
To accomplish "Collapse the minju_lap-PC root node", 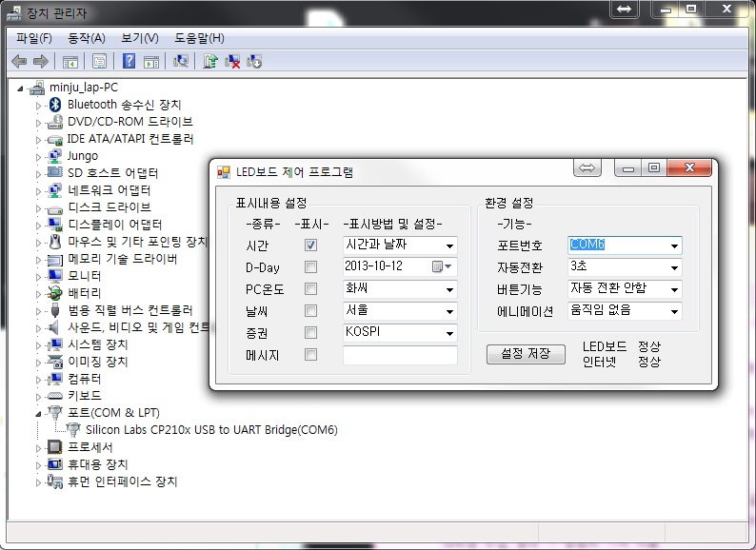I will point(20,88).
